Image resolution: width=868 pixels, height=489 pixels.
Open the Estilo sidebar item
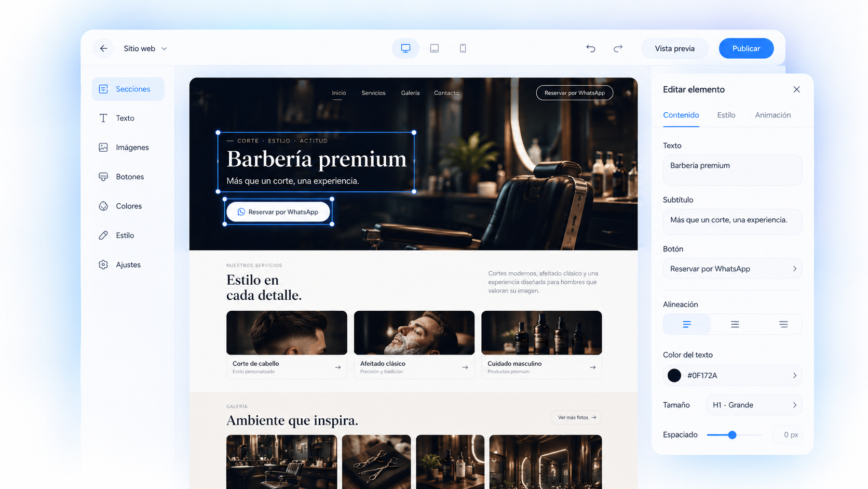click(x=128, y=235)
